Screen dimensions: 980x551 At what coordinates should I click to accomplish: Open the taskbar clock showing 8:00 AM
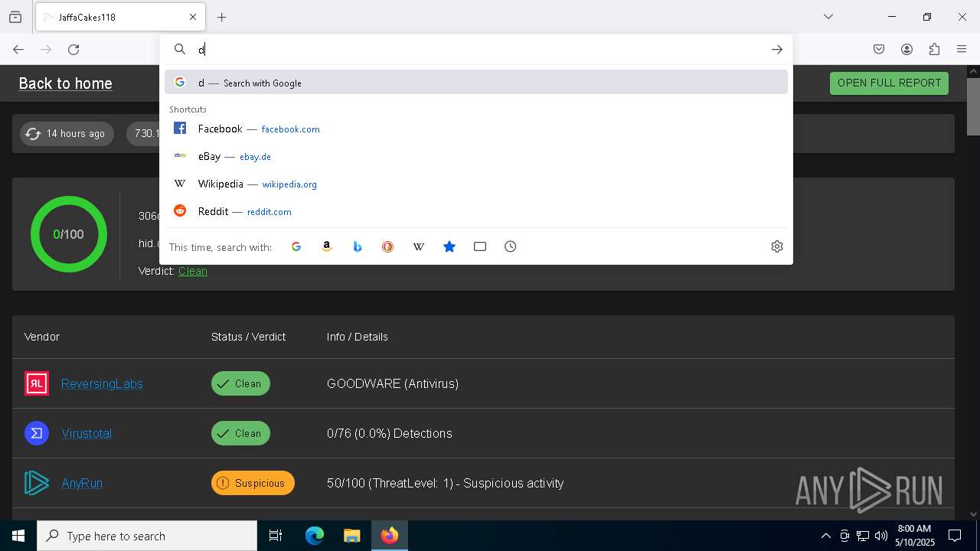(x=916, y=536)
